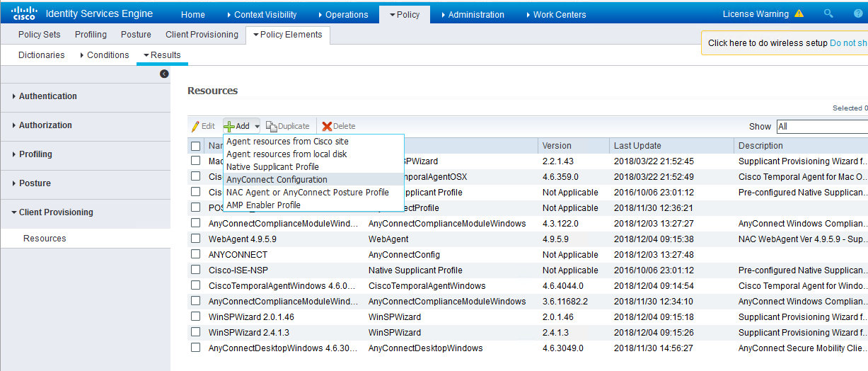The width and height of the screenshot is (868, 371).
Task: Choose NAC Agent or AnyConnect Posture Profile
Action: coord(313,193)
